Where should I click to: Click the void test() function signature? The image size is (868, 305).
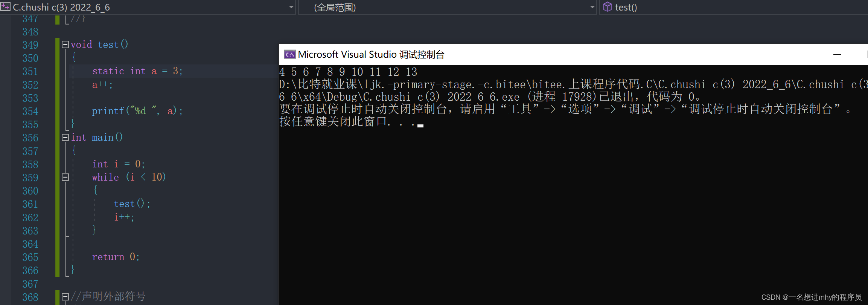click(x=99, y=44)
